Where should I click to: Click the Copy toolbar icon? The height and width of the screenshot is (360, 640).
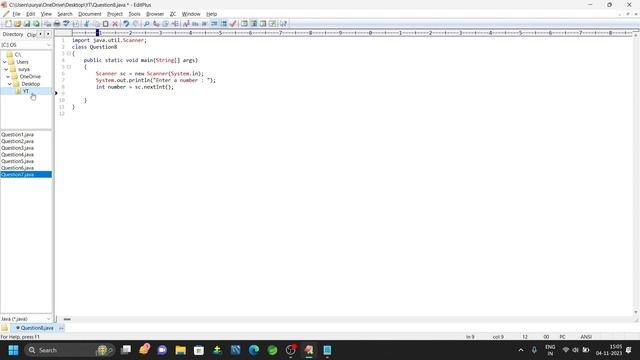pos(96,24)
